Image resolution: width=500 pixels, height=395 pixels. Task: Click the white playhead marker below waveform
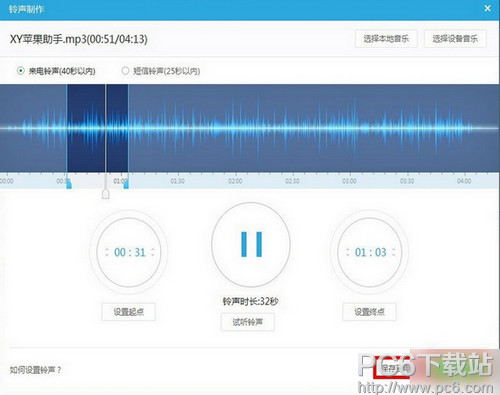106,194
